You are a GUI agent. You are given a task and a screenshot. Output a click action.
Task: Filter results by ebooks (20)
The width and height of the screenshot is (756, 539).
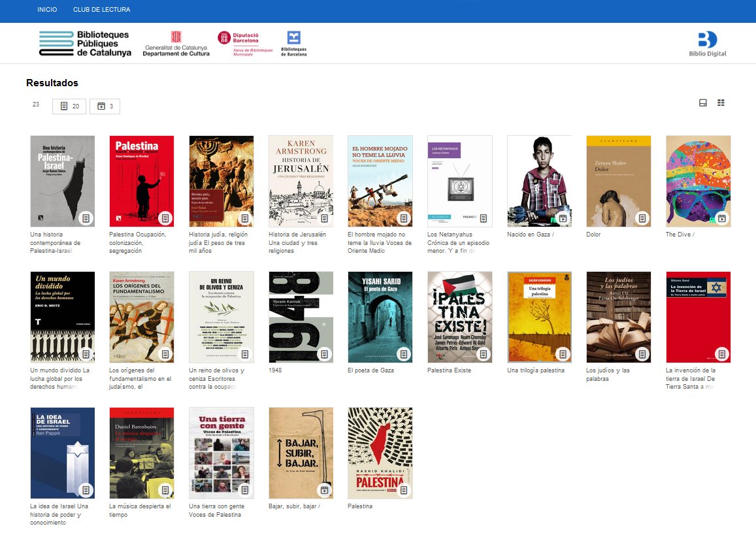(x=69, y=106)
